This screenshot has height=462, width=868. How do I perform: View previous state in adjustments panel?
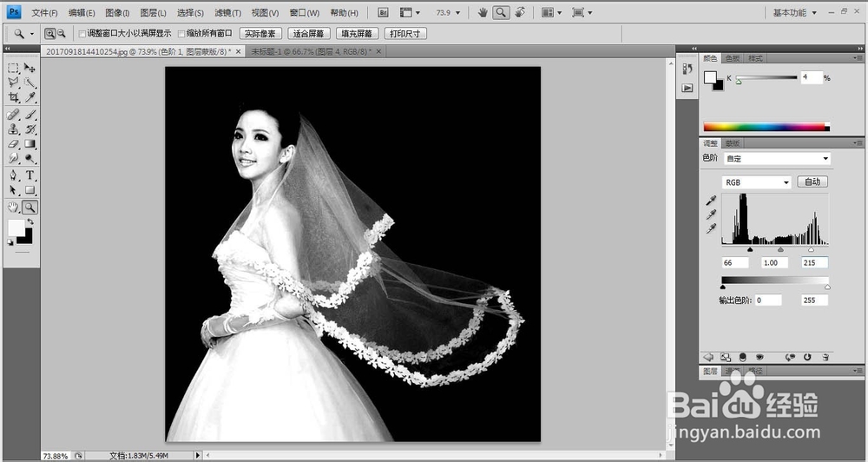pyautogui.click(x=790, y=357)
